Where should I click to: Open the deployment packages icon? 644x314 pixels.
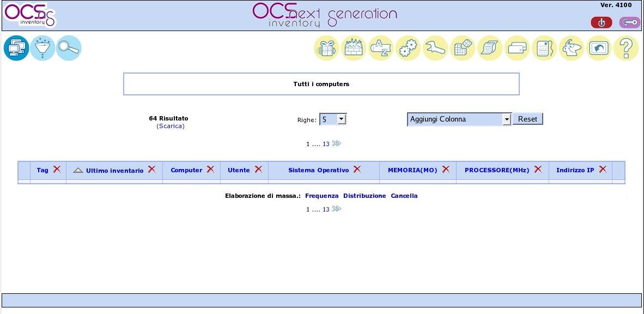[326, 48]
